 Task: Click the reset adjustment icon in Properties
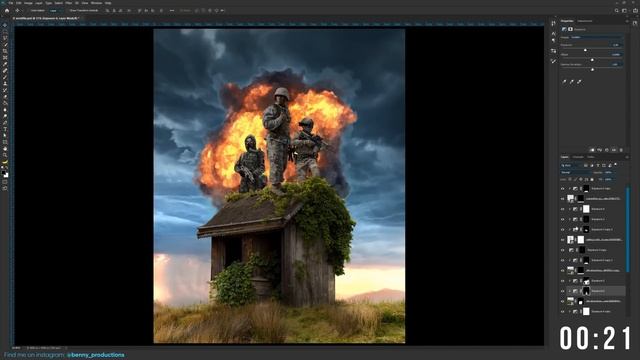point(607,150)
